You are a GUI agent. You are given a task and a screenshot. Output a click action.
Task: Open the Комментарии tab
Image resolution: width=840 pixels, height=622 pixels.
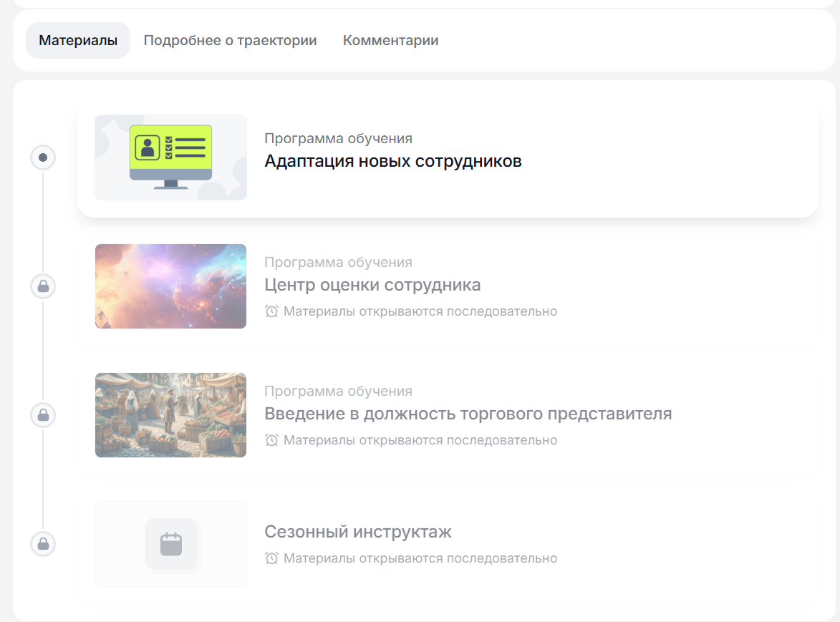point(390,40)
